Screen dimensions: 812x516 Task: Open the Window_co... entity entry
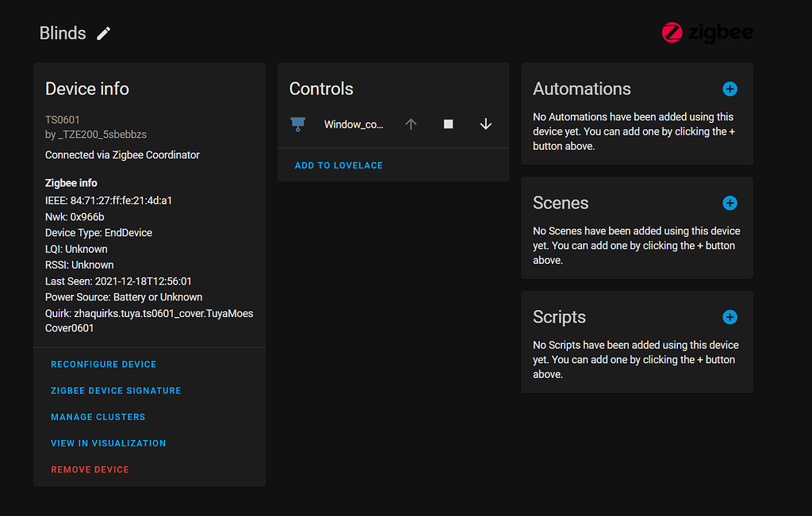354,124
